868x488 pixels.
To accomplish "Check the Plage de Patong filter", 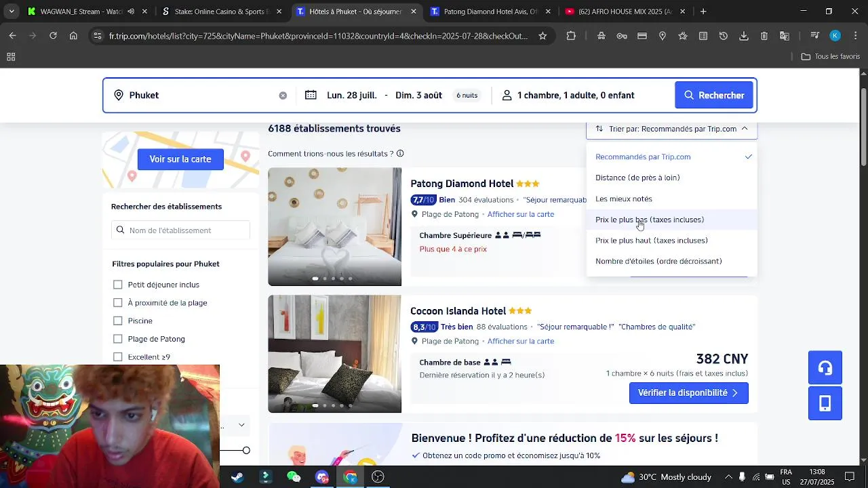I will click(118, 339).
